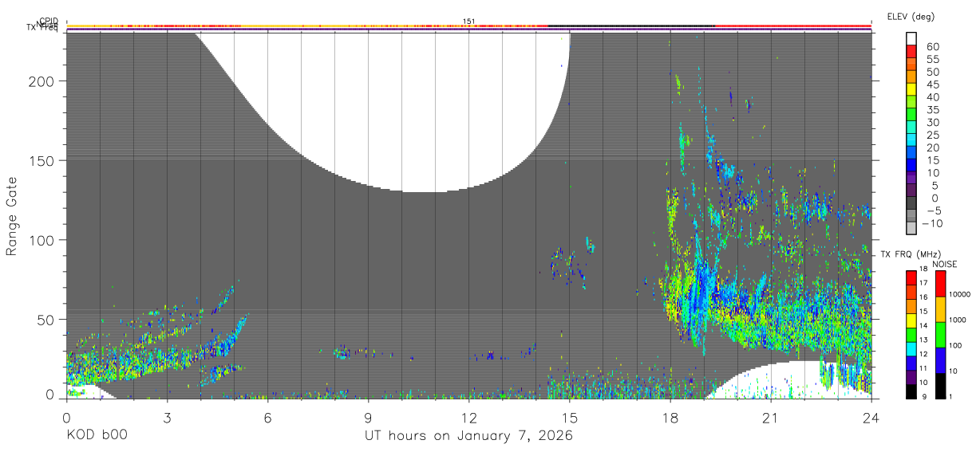The height and width of the screenshot is (452, 980).
Task: Select the light gray bottom segment of ELEV colorbar
Action: 911,228
